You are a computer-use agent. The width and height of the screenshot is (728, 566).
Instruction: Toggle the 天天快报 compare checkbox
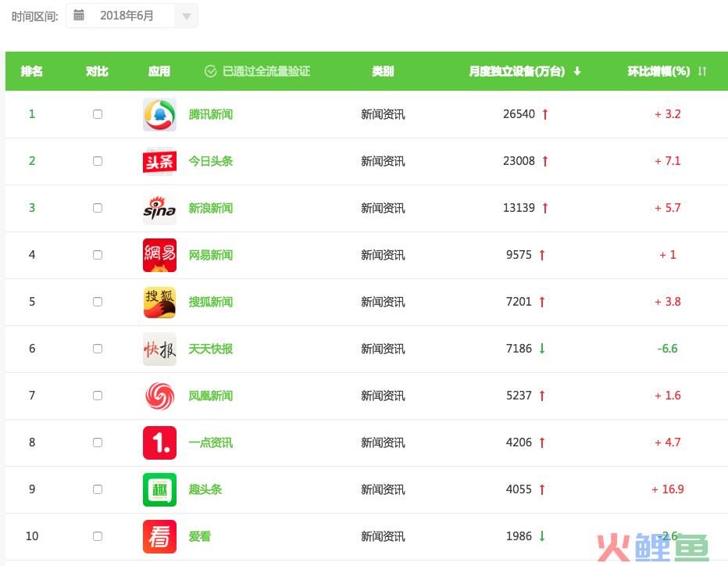[98, 349]
